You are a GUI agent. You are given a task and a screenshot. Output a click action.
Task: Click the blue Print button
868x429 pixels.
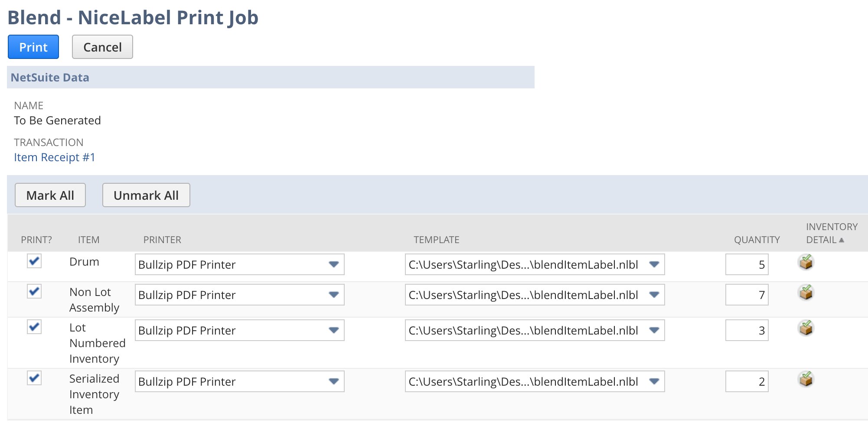(33, 47)
